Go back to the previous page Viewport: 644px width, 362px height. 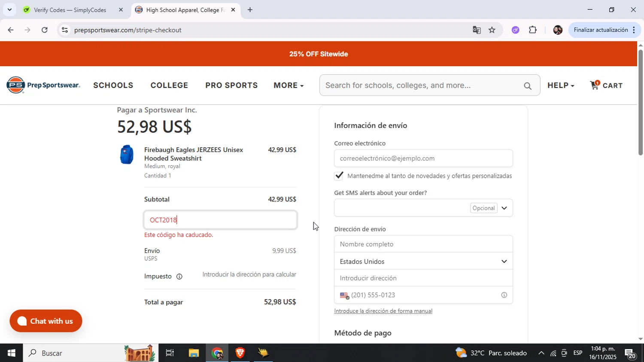(10, 30)
